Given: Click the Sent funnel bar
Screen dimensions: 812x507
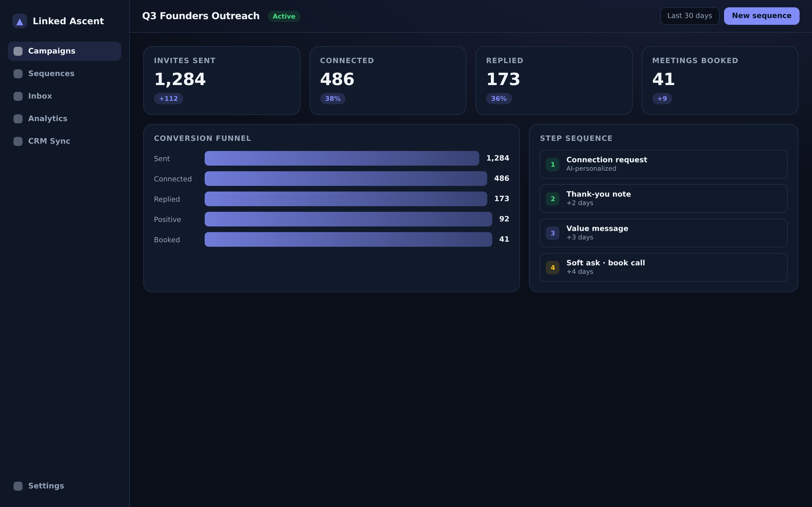Looking at the screenshot, I should tap(342, 158).
